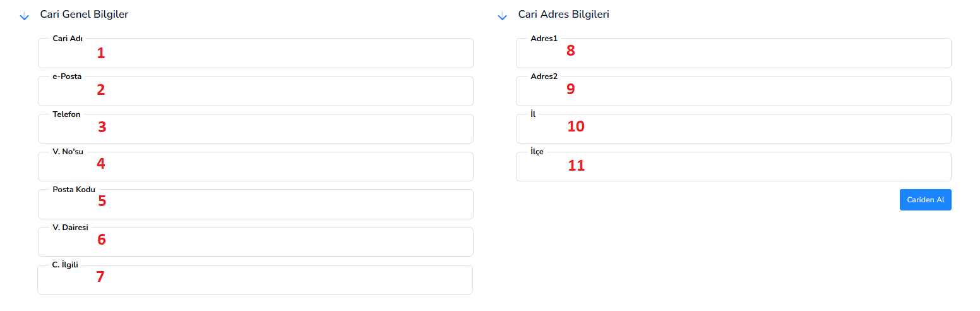Viewport: 980px width, 311px height.
Task: Click the V. Dairesi input field
Action: point(255,241)
